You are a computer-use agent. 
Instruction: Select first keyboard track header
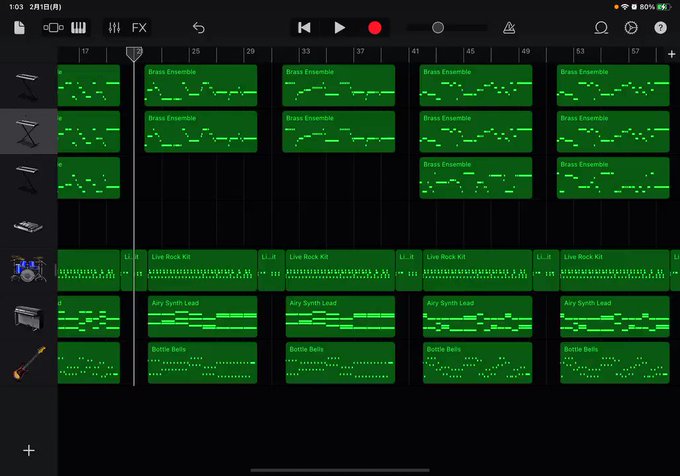click(x=29, y=85)
